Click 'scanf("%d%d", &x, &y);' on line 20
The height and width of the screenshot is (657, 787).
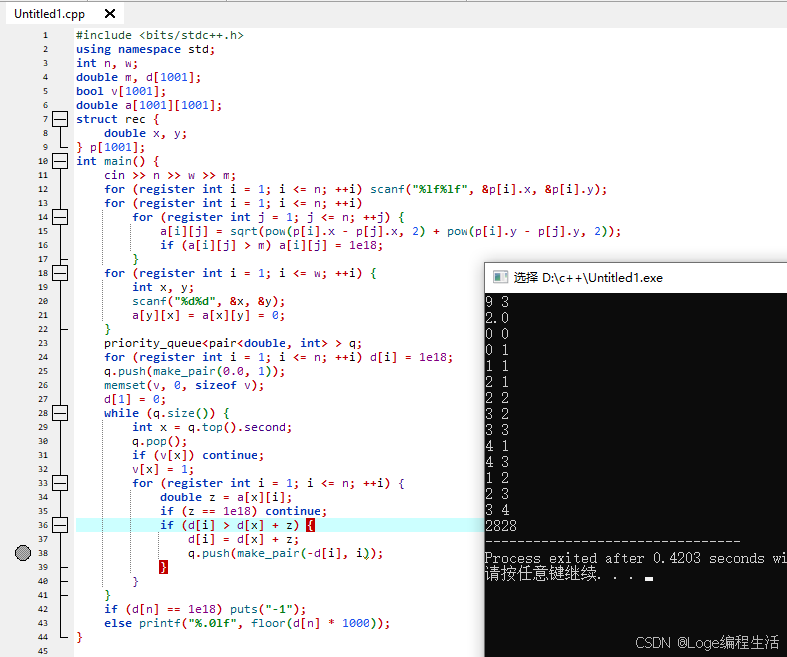pyautogui.click(x=208, y=301)
